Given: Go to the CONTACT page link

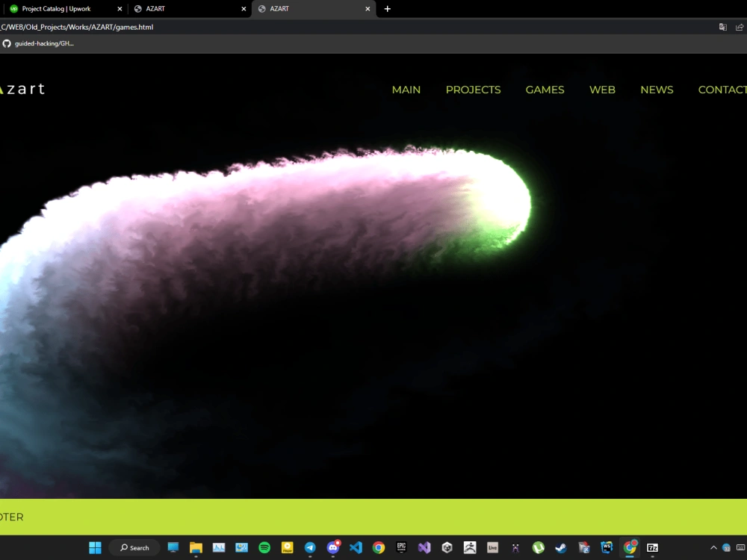Looking at the screenshot, I should 722,90.
